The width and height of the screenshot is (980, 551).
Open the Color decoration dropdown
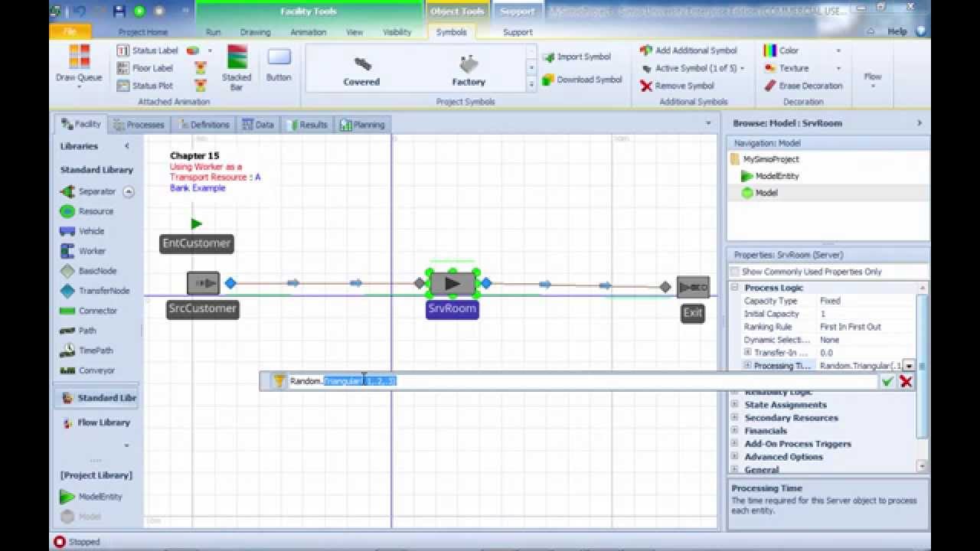(x=802, y=51)
